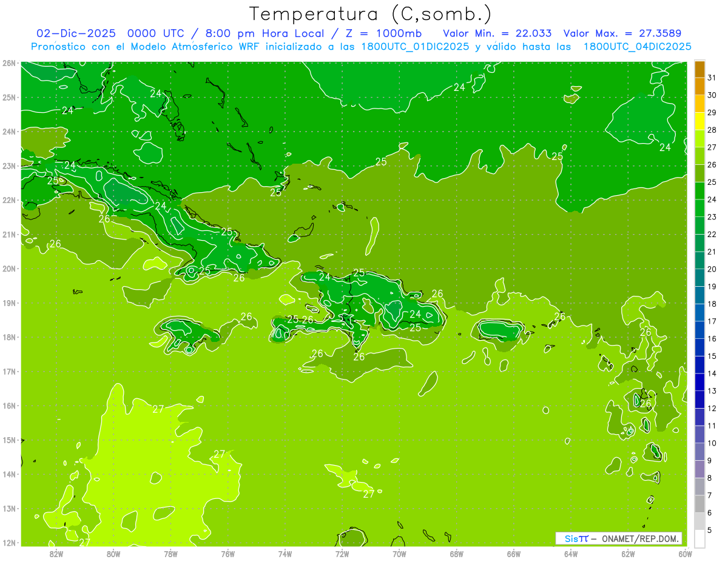Click the "15N" latitude axis label
728x562 pixels.
(9, 440)
